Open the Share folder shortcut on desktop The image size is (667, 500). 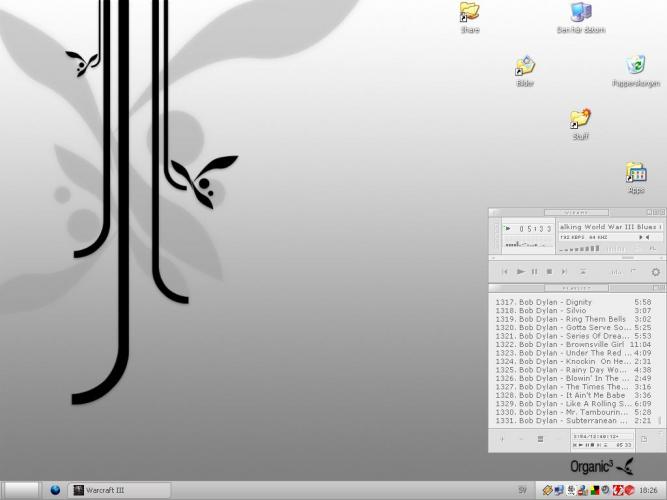click(470, 13)
